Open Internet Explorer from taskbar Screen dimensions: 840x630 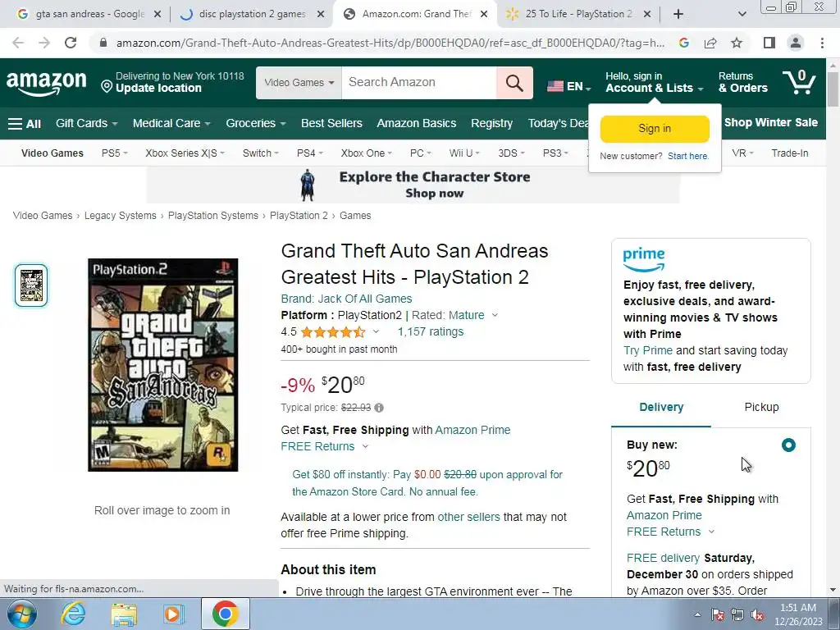coord(72,614)
